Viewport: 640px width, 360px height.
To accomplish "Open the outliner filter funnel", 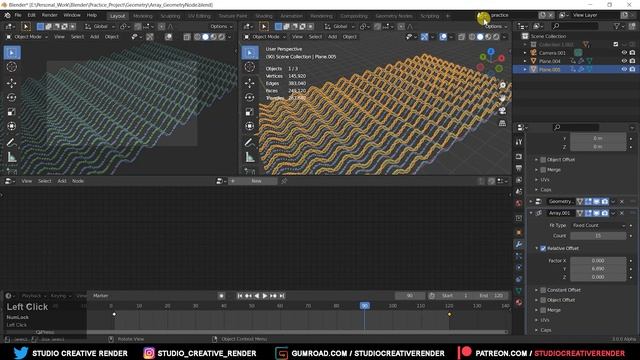I will [x=617, y=26].
